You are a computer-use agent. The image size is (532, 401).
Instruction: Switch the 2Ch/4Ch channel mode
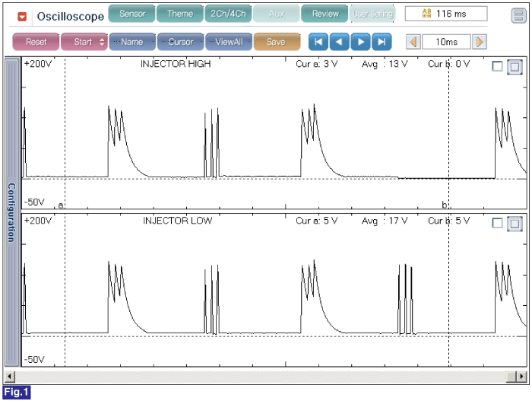coord(228,14)
